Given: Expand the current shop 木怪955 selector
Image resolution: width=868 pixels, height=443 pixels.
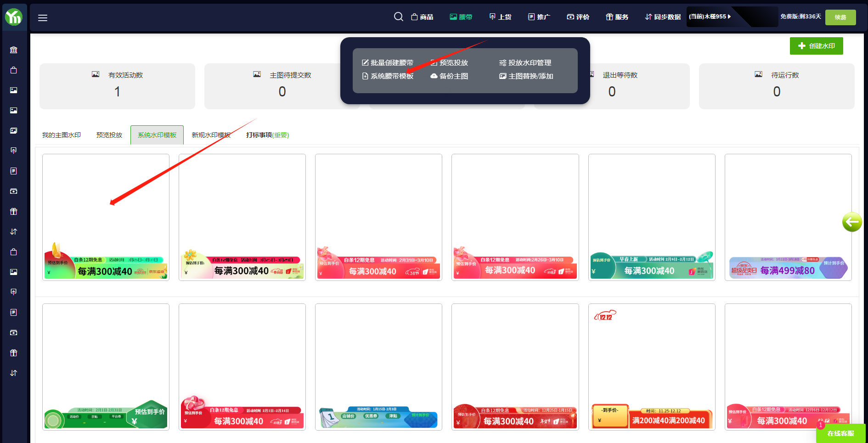Looking at the screenshot, I should point(710,17).
